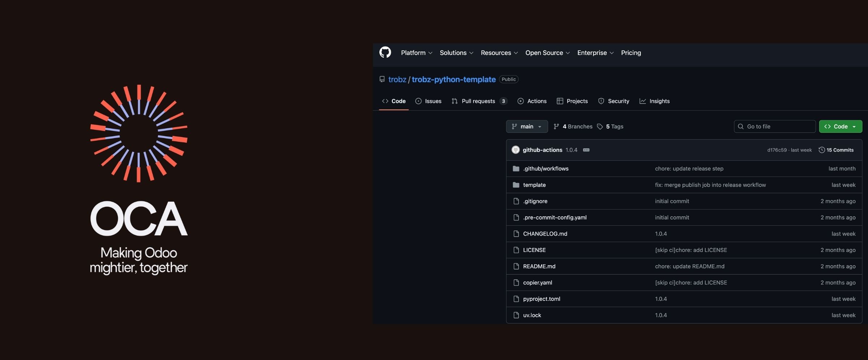Click the folder icon for template
The width and height of the screenshot is (868, 360).
pyautogui.click(x=516, y=185)
